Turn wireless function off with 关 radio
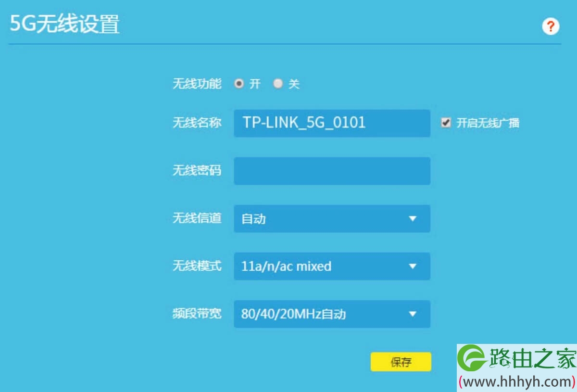The width and height of the screenshot is (577, 392). pos(278,84)
